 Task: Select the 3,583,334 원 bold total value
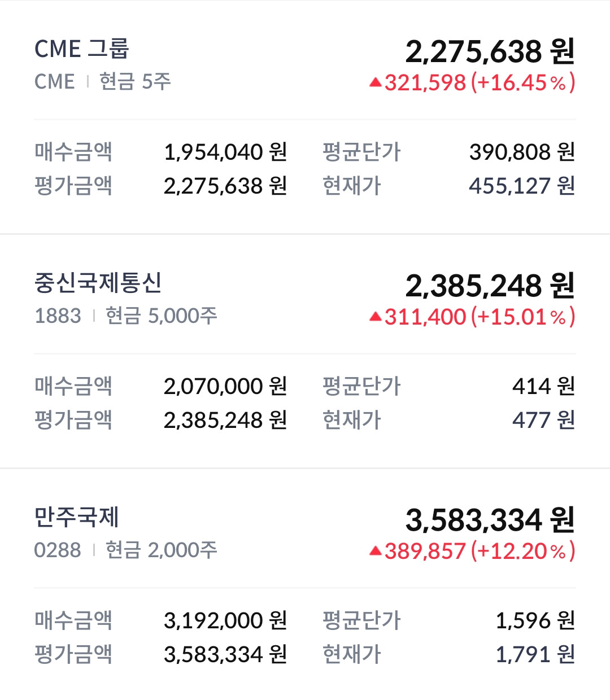(490, 520)
